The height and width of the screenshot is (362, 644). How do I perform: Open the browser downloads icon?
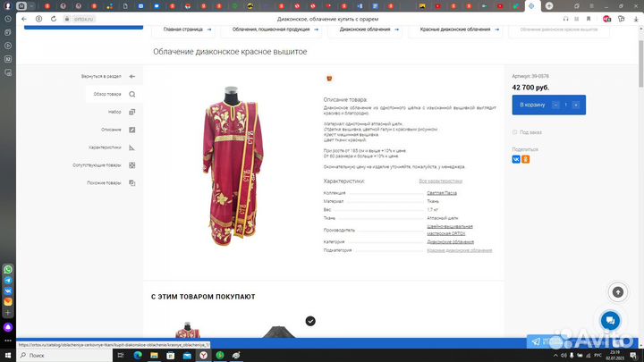click(636, 19)
